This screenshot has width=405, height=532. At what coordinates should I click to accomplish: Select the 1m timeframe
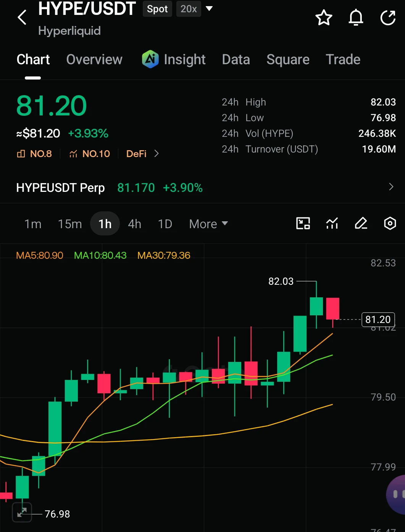tap(33, 224)
